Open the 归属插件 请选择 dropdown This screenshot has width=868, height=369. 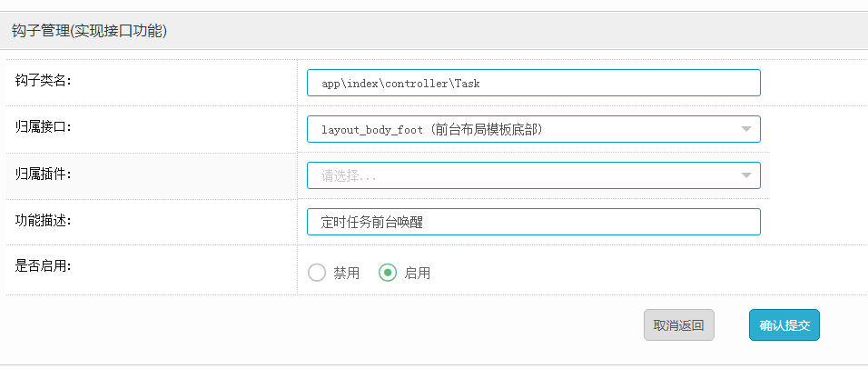(533, 175)
